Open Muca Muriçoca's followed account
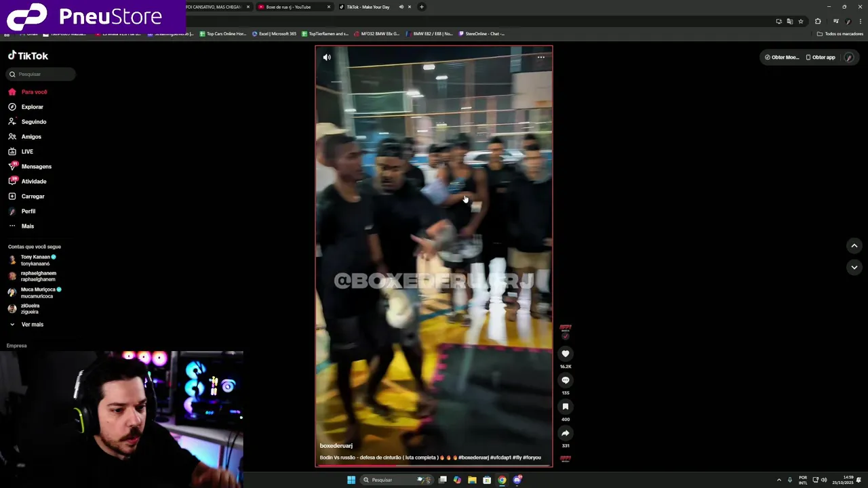 pos(34,293)
